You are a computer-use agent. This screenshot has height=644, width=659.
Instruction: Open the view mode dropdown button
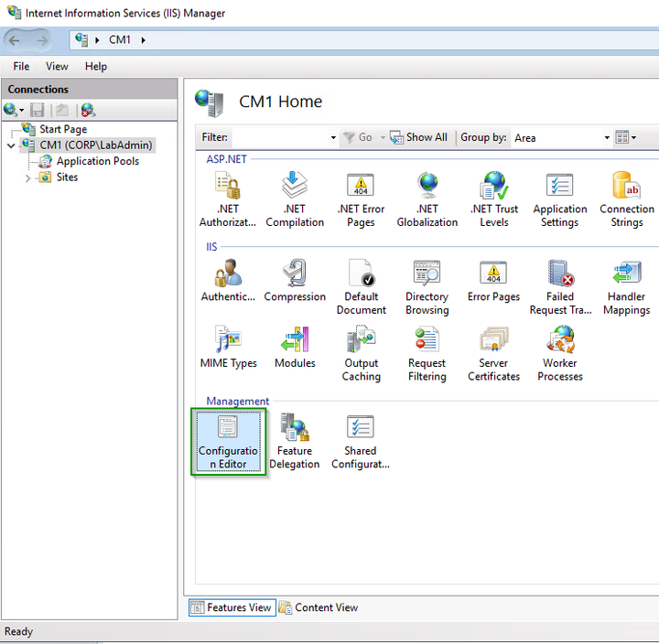(625, 137)
